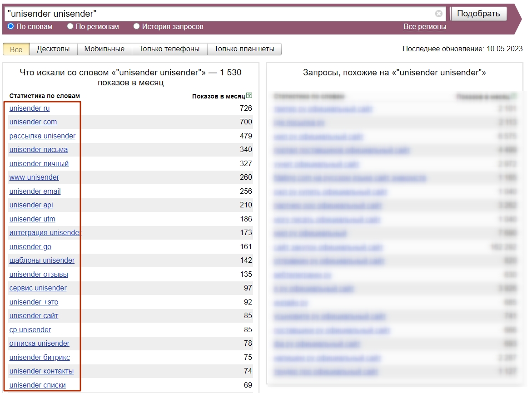The height and width of the screenshot is (393, 532).
Task: Open the unisender сайт keyword link
Action: [34, 316]
